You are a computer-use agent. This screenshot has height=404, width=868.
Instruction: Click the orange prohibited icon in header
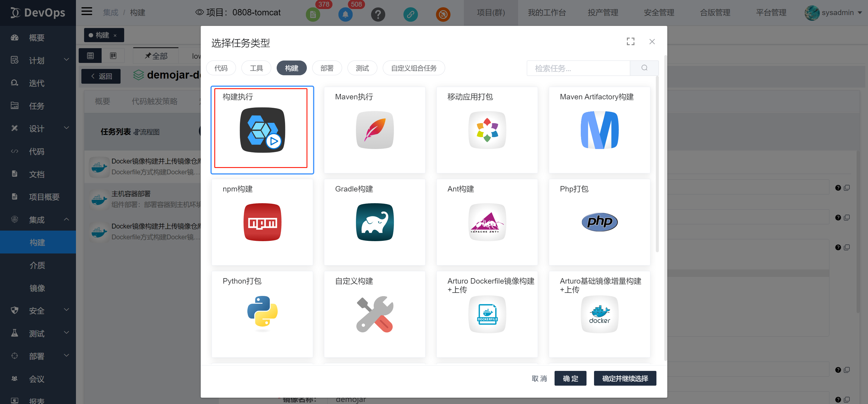pyautogui.click(x=443, y=14)
